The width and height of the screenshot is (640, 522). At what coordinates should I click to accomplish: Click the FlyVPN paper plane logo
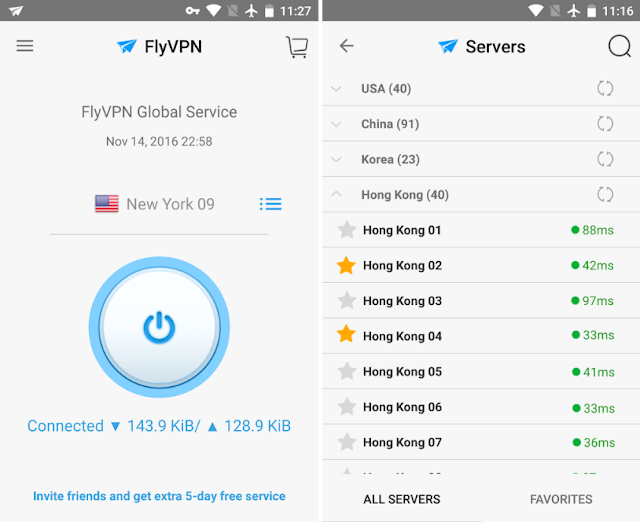pyautogui.click(x=127, y=46)
